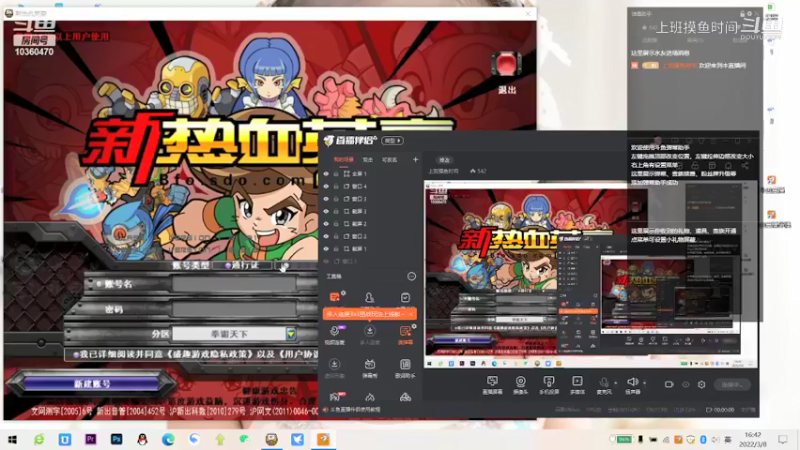800x450 pixels.
Task: Open the first orange toolbox icon
Action: [x=335, y=297]
